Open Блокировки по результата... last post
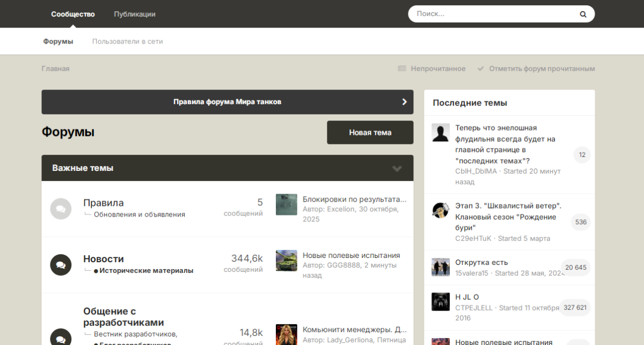This screenshot has height=345, width=644. 355,199
